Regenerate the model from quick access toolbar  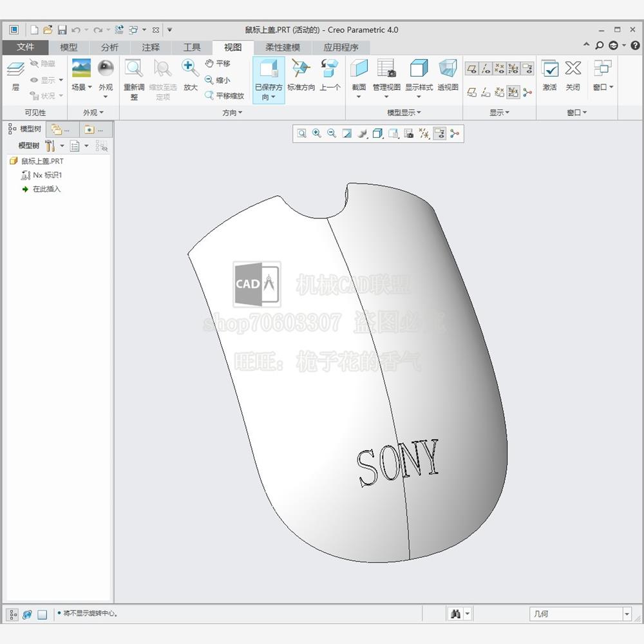[x=119, y=30]
